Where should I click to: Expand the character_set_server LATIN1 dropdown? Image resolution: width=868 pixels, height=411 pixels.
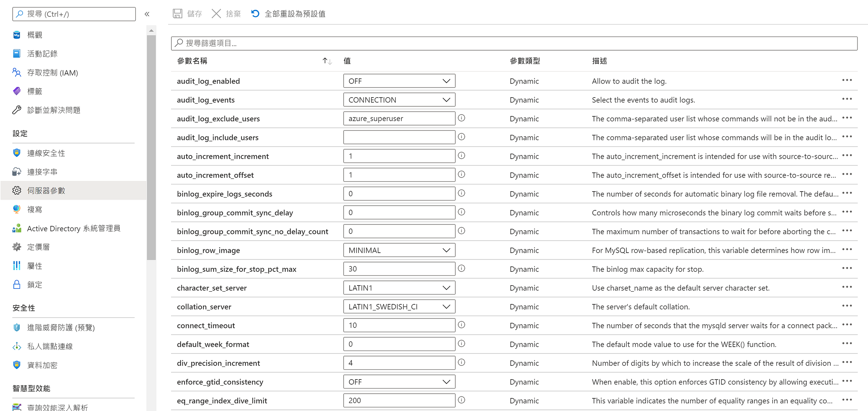pos(399,288)
